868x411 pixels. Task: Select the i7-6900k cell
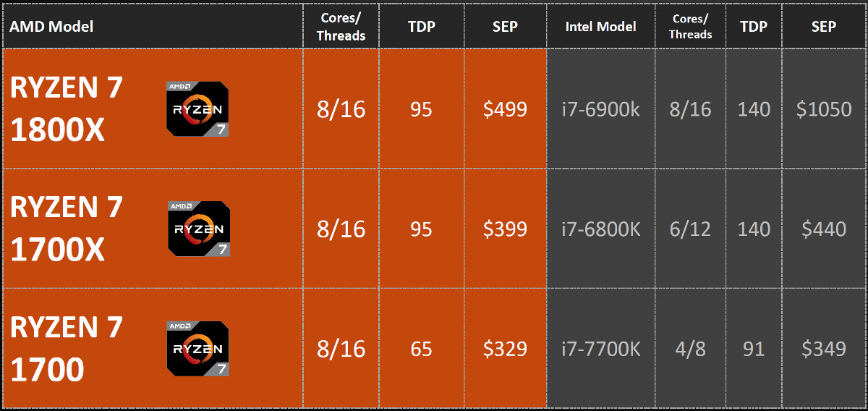pos(600,109)
